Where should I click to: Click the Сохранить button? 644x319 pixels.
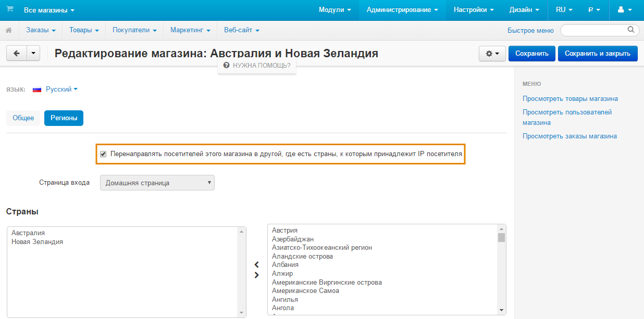532,53
